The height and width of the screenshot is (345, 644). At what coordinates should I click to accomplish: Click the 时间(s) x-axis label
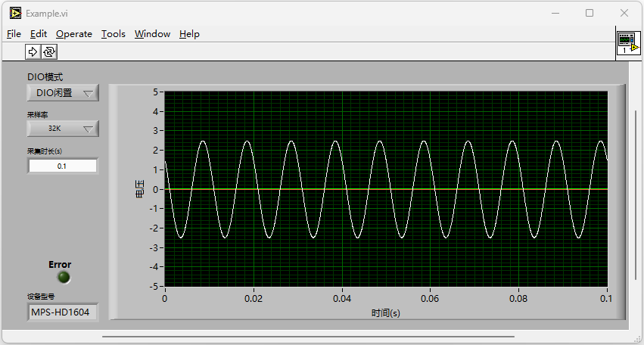(x=386, y=312)
